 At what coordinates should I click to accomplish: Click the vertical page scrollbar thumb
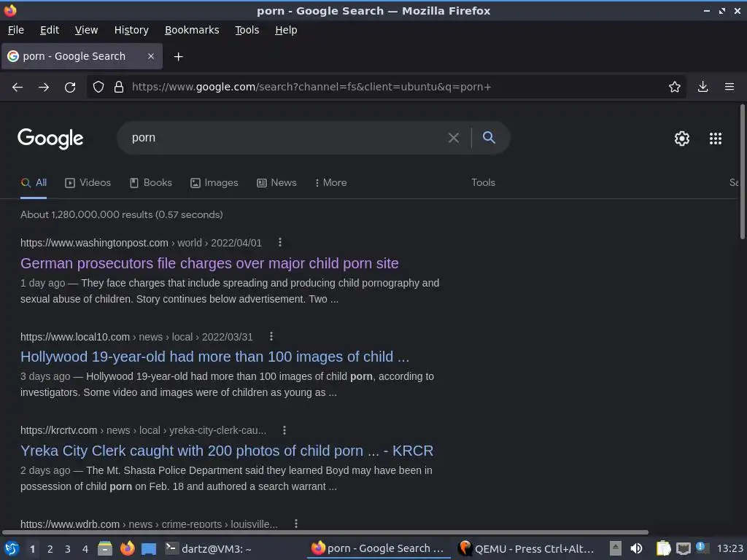[x=742, y=171]
